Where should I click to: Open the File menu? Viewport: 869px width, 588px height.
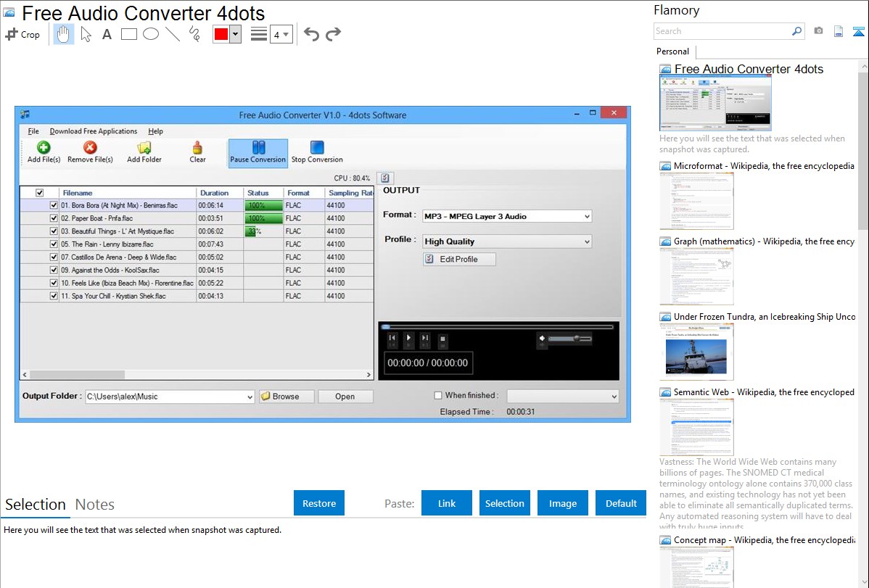(x=33, y=131)
